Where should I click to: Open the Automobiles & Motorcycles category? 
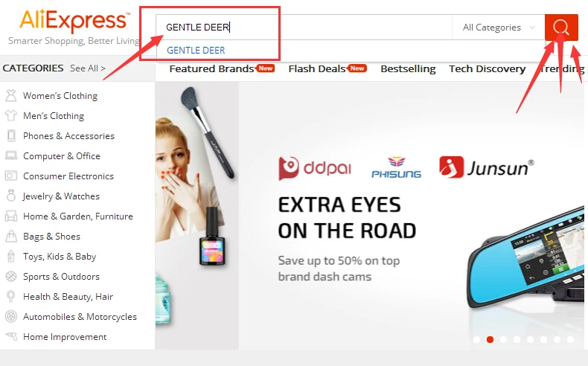(80, 317)
